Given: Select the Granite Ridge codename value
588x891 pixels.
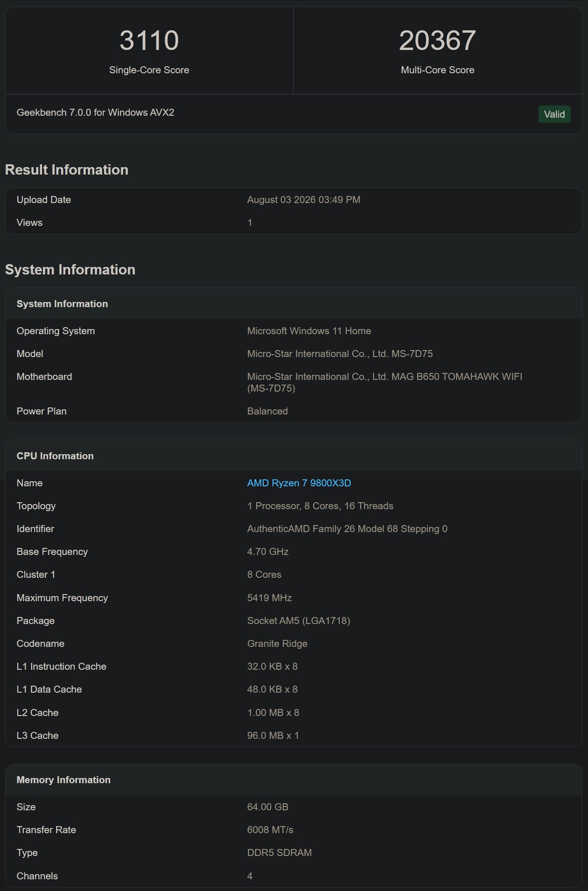Looking at the screenshot, I should click(277, 644).
